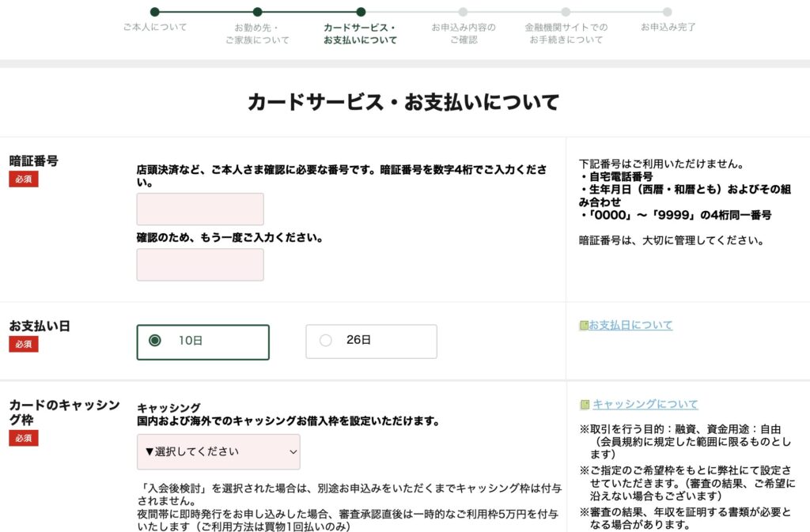
Task: Click the 必須 badge under カードのキャッシング枠
Action: point(24,438)
